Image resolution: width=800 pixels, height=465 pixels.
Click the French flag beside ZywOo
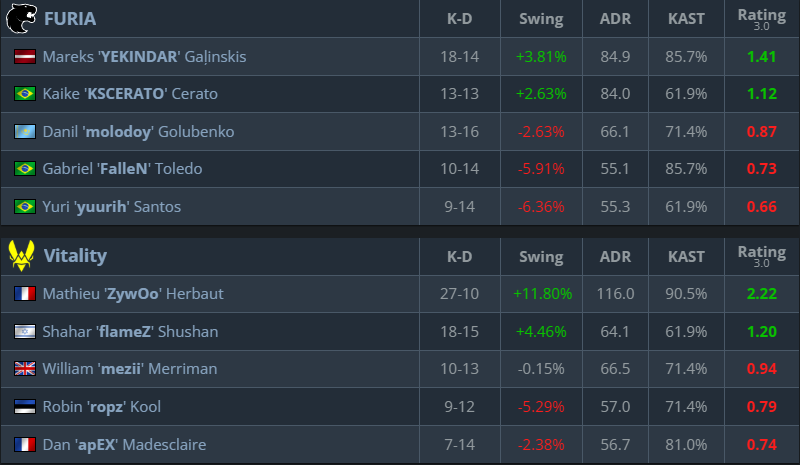(x=25, y=294)
